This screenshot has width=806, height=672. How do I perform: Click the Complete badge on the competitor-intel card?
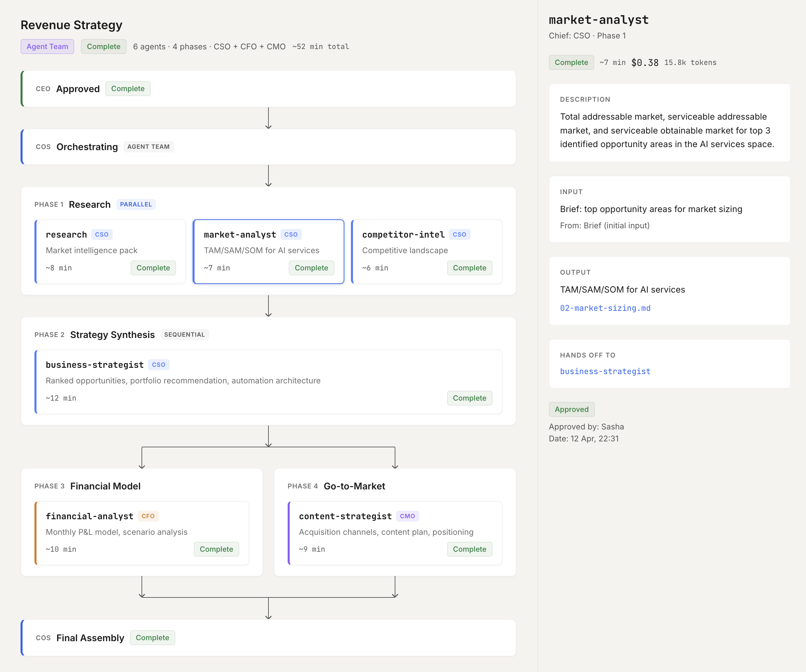click(469, 268)
